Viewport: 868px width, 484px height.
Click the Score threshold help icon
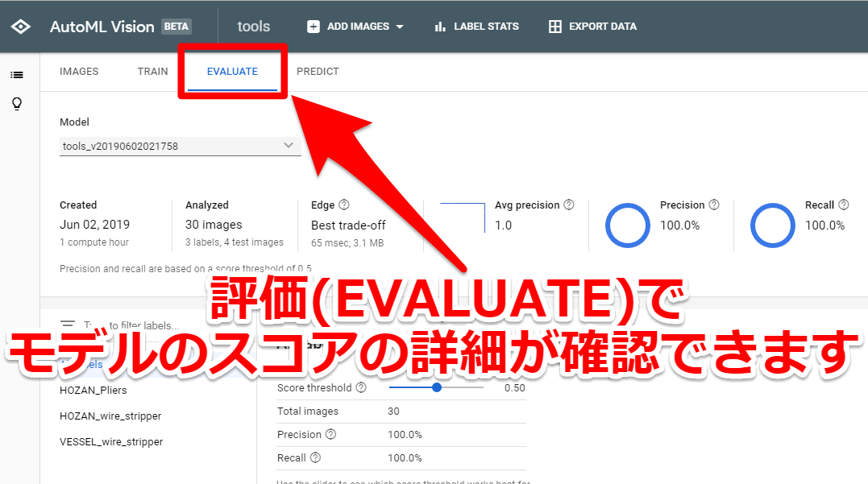tap(360, 387)
